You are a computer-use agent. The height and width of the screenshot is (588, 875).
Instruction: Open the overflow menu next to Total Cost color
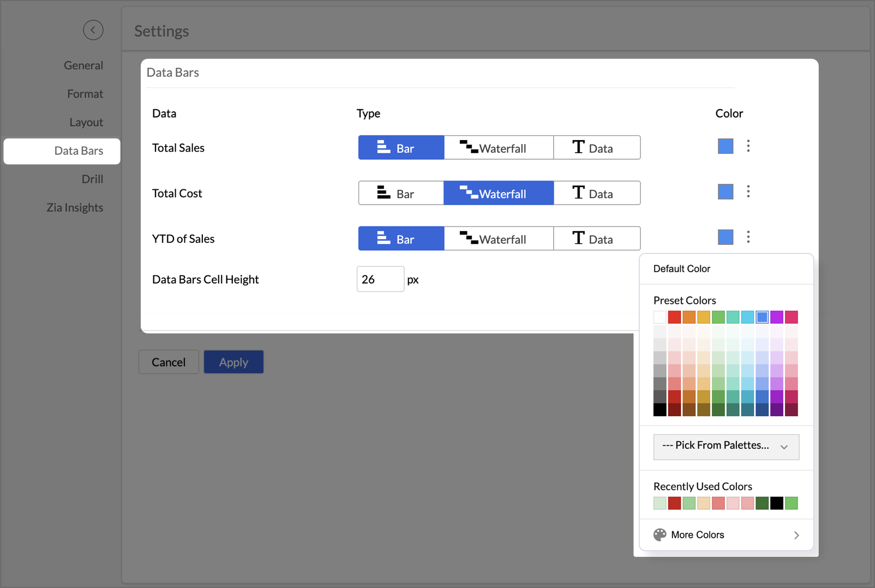coord(748,191)
